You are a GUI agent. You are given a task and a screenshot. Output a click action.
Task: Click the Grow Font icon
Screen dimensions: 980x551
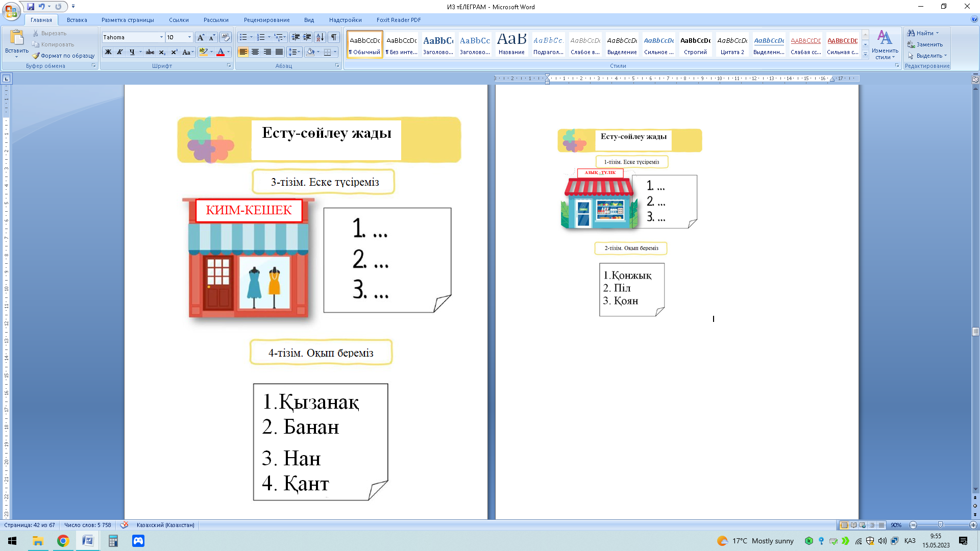point(201,37)
